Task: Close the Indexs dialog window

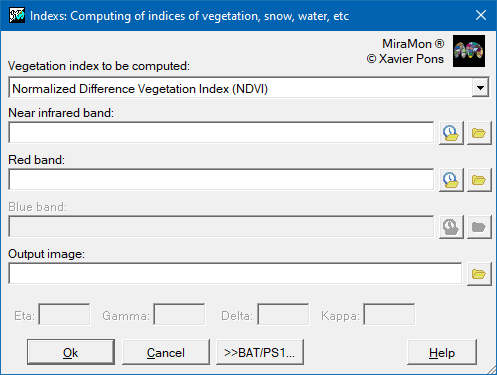Action: click(481, 15)
